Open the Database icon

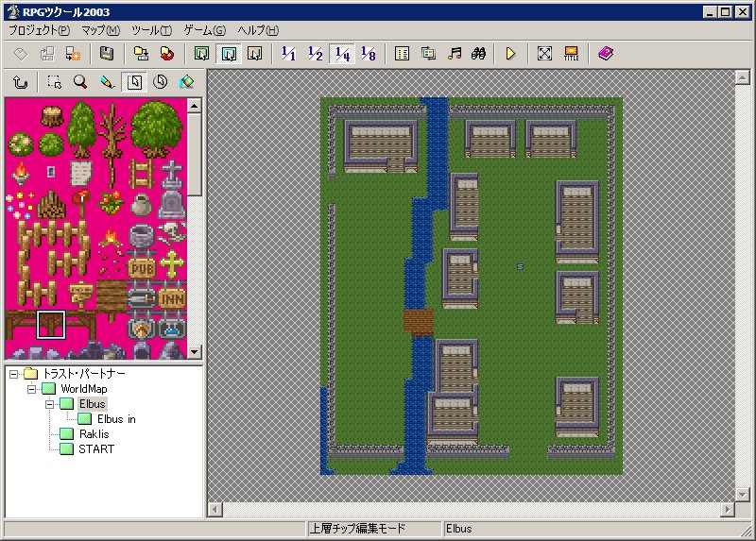(402, 54)
